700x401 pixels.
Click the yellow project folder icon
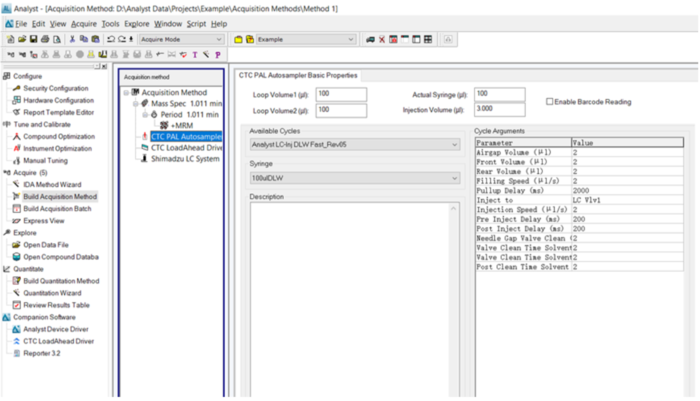click(237, 39)
